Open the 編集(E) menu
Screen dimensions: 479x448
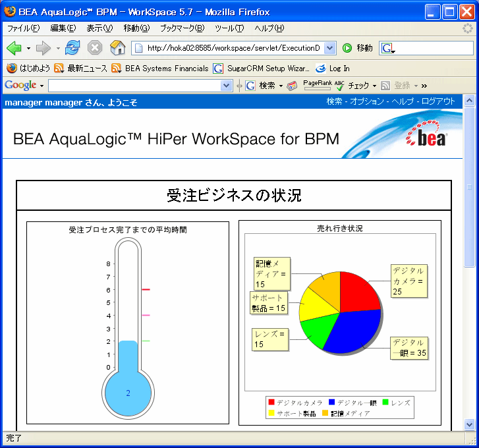pyautogui.click(x=63, y=28)
